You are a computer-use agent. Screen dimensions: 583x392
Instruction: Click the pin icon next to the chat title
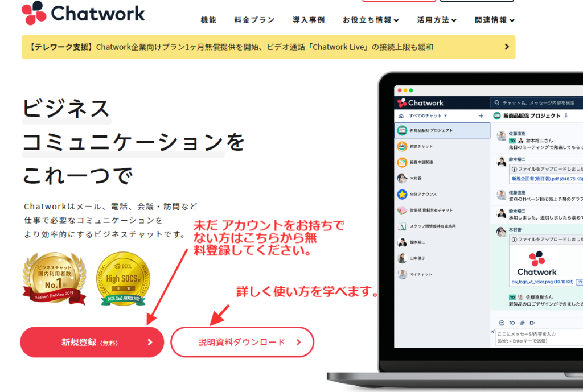(566, 116)
